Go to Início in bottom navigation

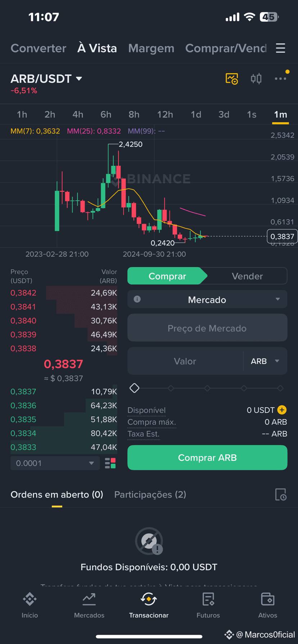click(x=30, y=606)
